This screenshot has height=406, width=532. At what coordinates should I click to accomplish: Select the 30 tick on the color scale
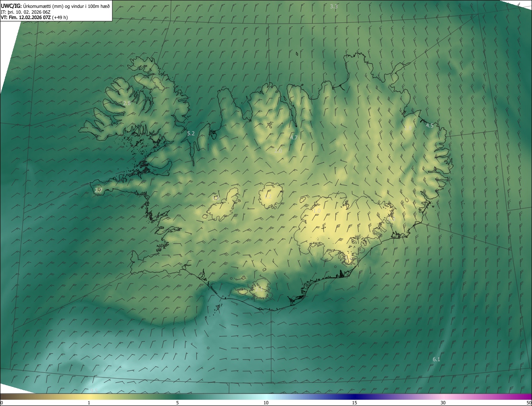[x=443, y=403]
